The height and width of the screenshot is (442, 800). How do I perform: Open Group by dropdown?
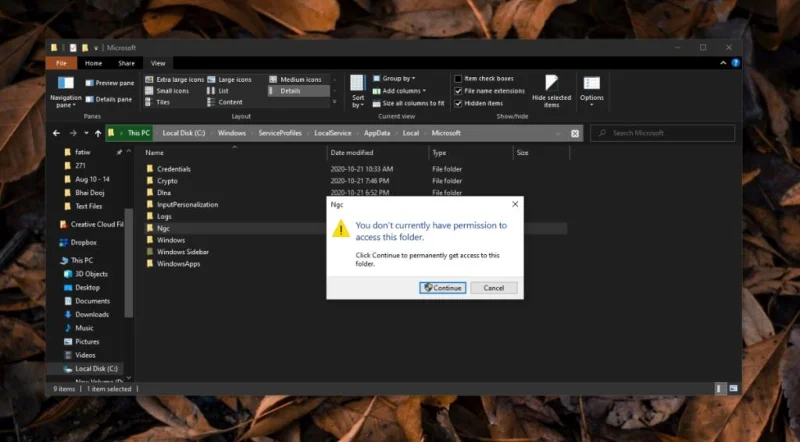(394, 79)
